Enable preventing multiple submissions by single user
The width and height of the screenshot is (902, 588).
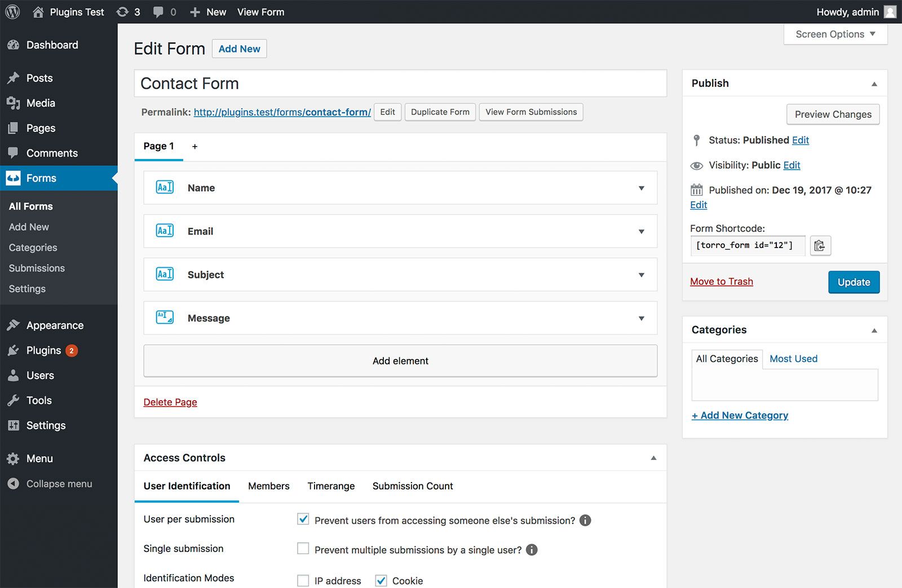(x=303, y=548)
